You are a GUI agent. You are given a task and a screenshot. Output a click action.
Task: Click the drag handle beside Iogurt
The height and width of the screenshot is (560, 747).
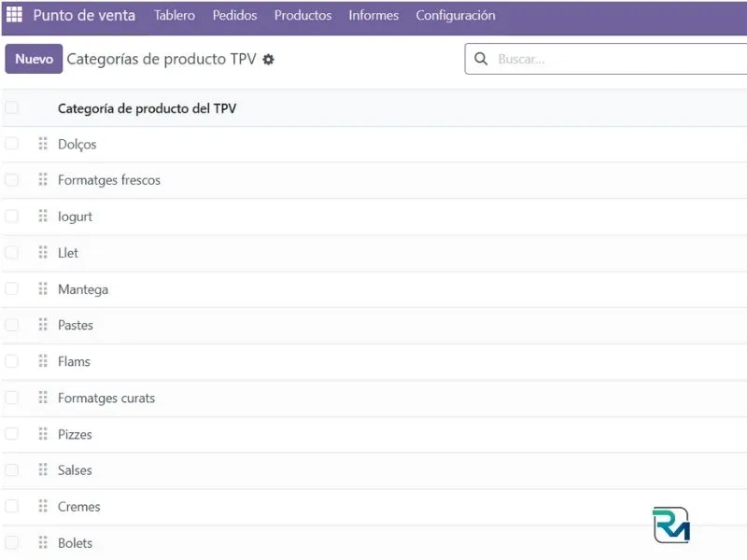tap(43, 216)
